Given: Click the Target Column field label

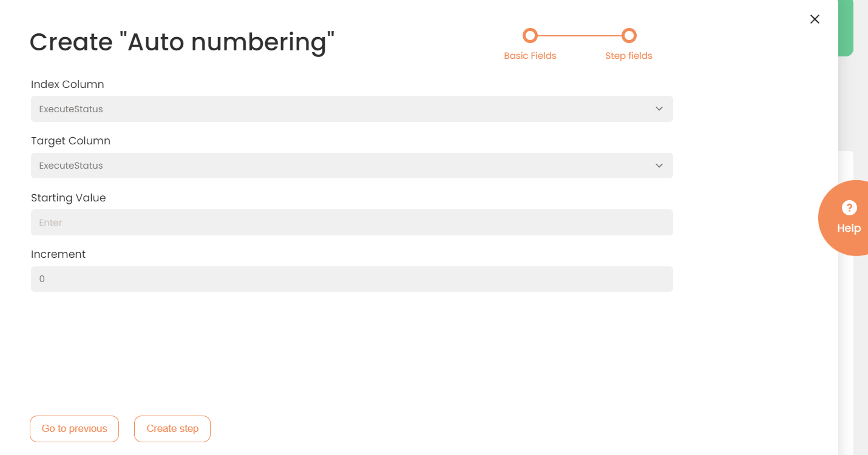Looking at the screenshot, I should click(x=70, y=141).
